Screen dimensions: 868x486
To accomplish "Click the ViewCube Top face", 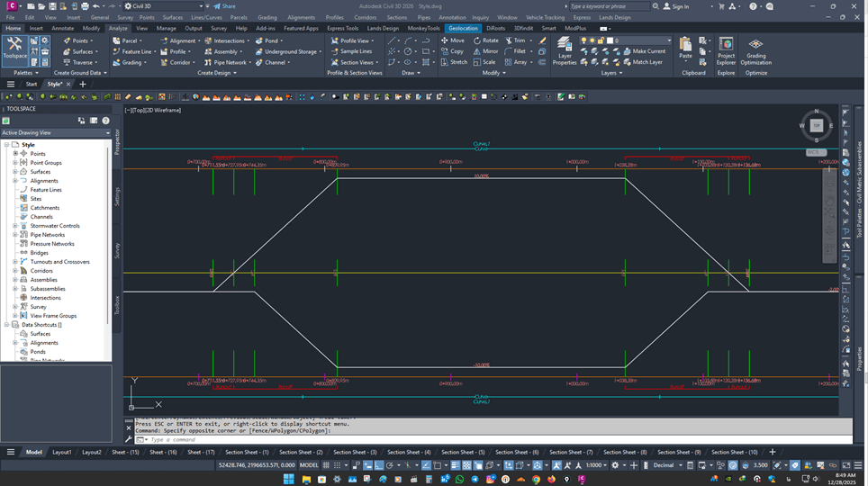I will click(x=816, y=125).
